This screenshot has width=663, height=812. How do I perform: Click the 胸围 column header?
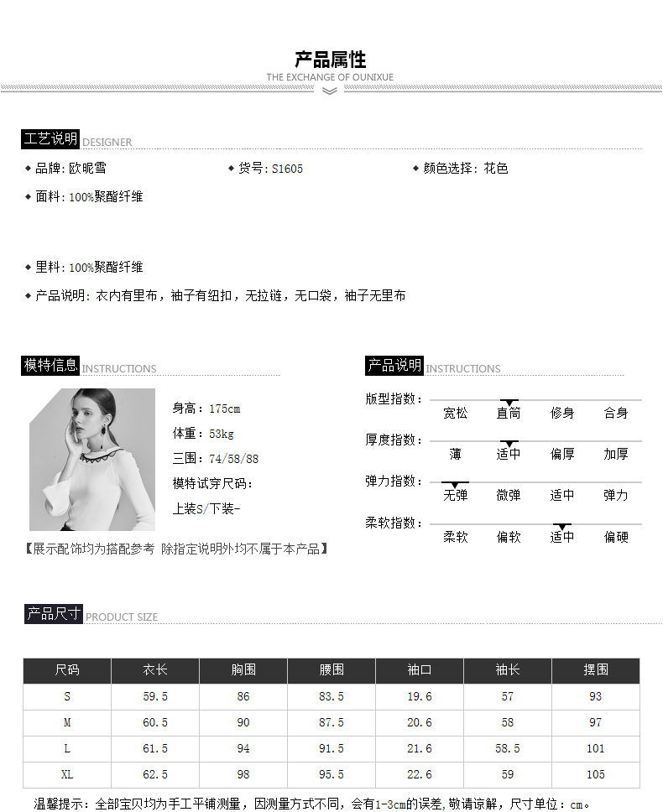(x=243, y=670)
